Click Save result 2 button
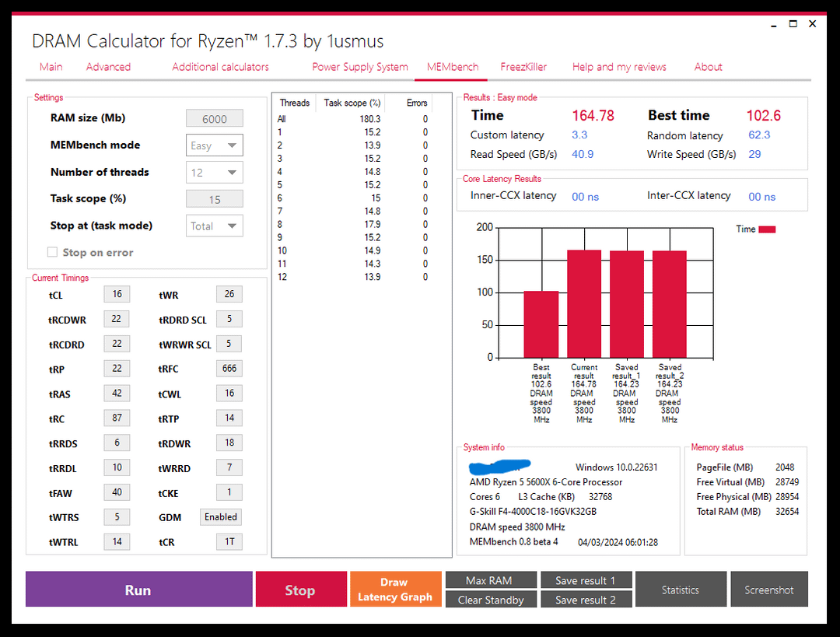 [586, 600]
